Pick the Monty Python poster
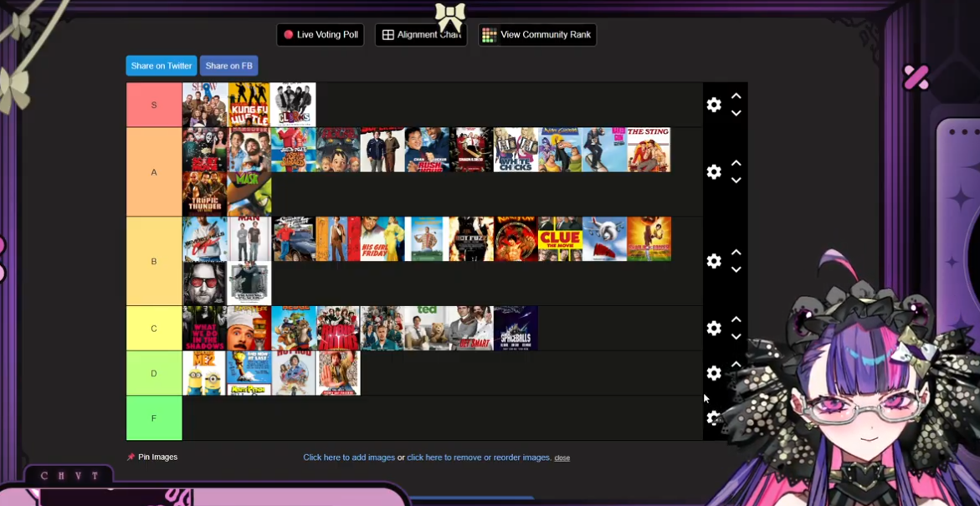Viewport: 980px width, 506px height. pos(249,373)
